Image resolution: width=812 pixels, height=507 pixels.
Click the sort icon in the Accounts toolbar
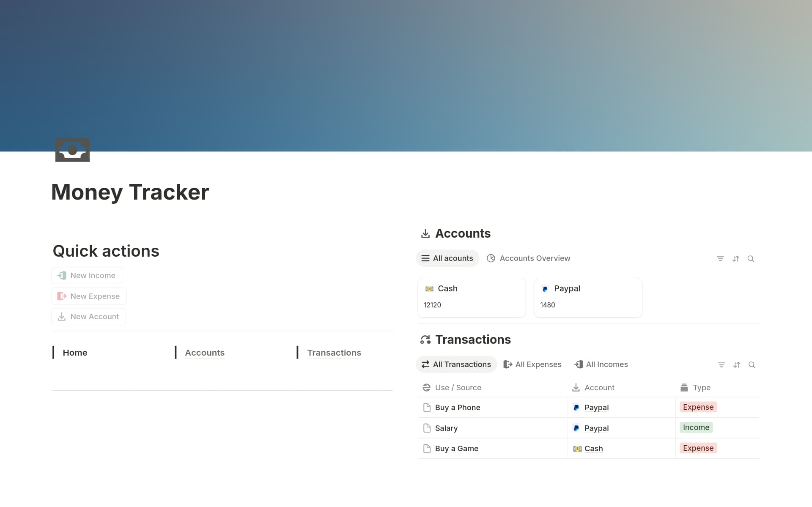[x=736, y=258]
